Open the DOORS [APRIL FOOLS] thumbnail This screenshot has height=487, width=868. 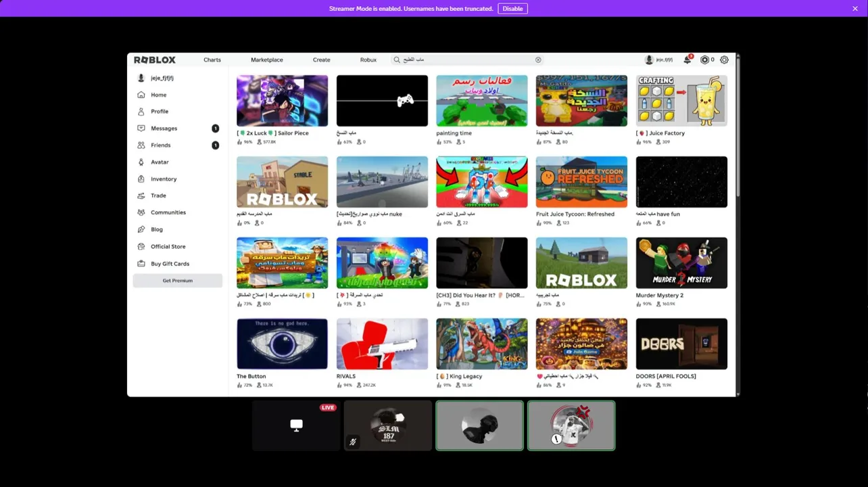point(681,344)
